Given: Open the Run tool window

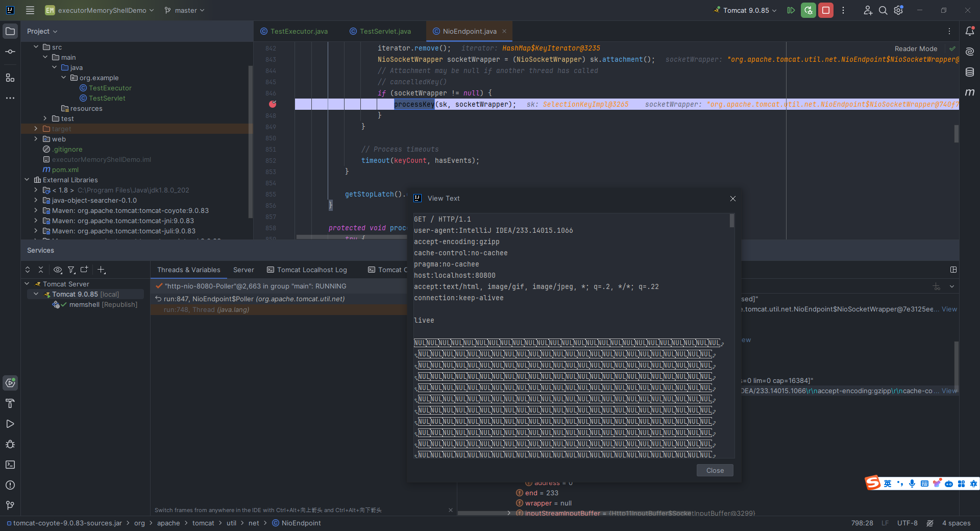Looking at the screenshot, I should pyautogui.click(x=10, y=424).
